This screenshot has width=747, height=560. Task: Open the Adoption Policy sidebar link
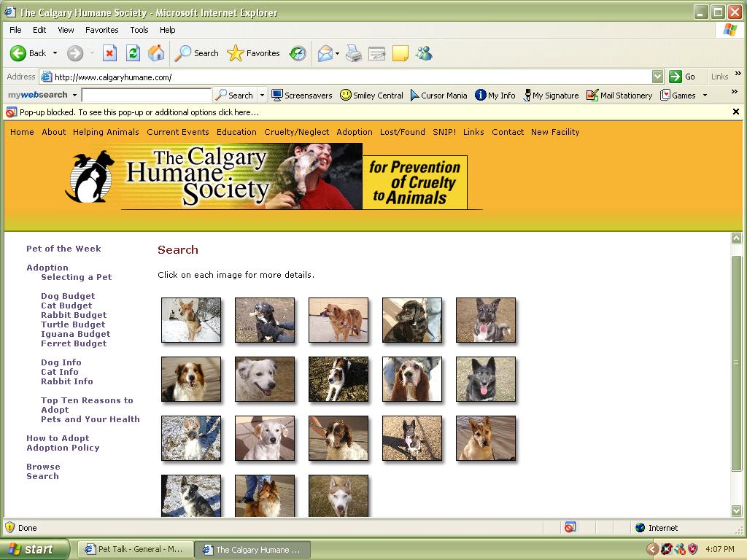63,448
